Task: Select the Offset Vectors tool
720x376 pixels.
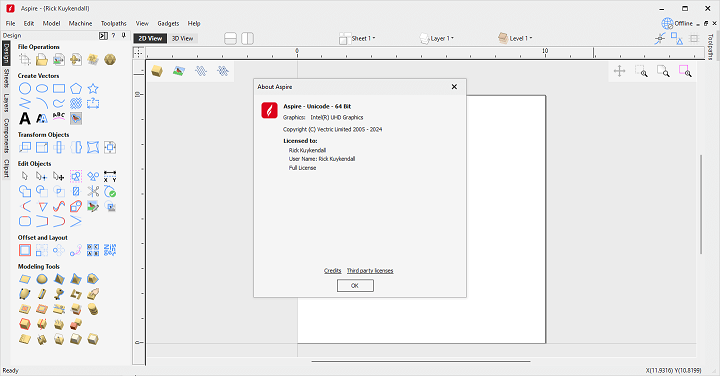Action: [25, 250]
